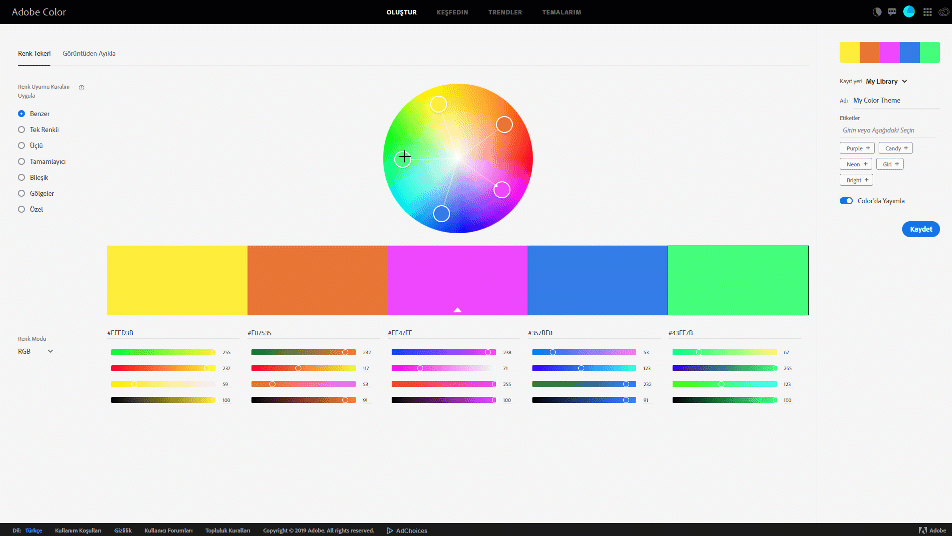The height and width of the screenshot is (536, 952).
Task: Go to the TRENDLER tab
Action: pyautogui.click(x=505, y=12)
